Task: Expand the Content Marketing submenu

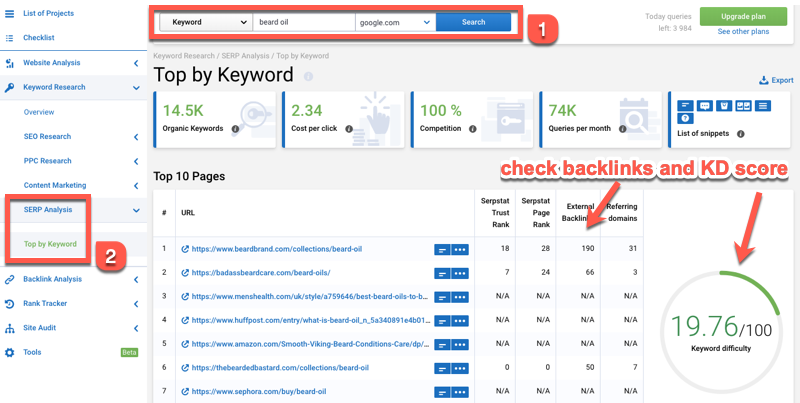Action: [136, 186]
